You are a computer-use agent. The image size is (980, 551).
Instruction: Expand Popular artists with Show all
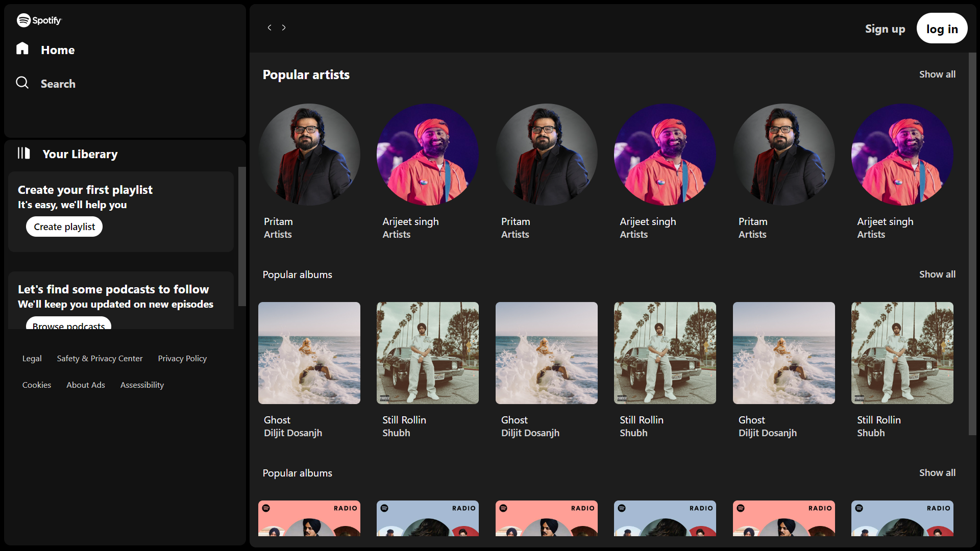click(x=937, y=74)
